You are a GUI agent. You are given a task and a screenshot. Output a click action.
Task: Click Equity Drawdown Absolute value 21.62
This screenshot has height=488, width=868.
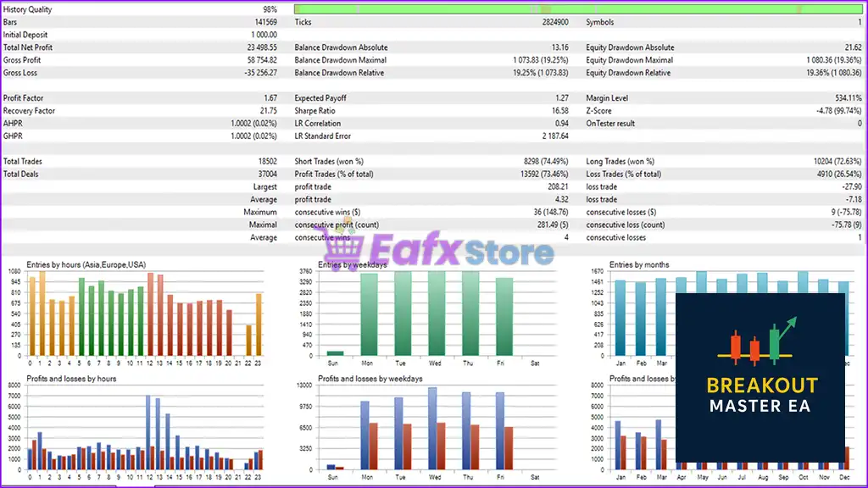pos(853,47)
